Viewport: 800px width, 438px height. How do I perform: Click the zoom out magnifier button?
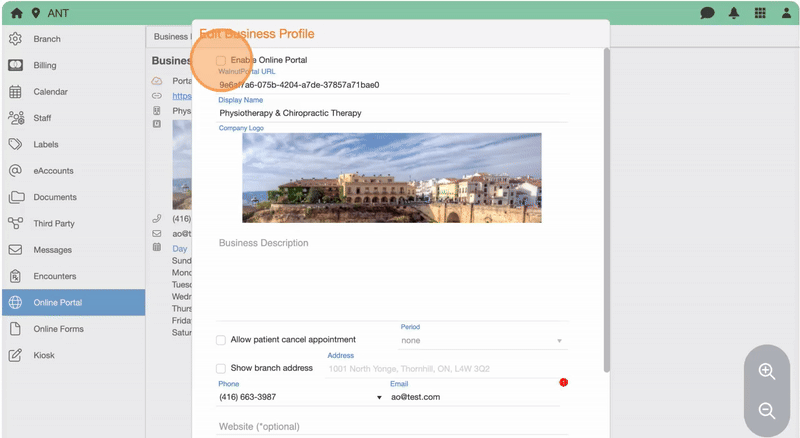(767, 410)
